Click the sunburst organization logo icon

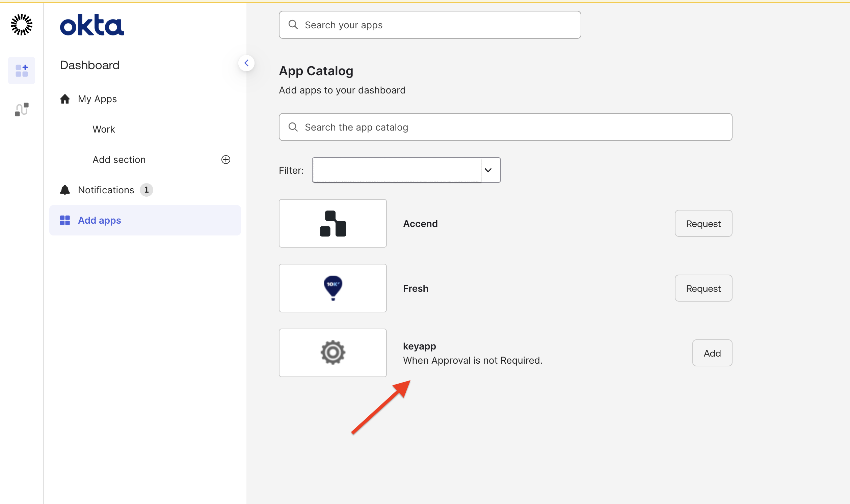[x=21, y=25]
